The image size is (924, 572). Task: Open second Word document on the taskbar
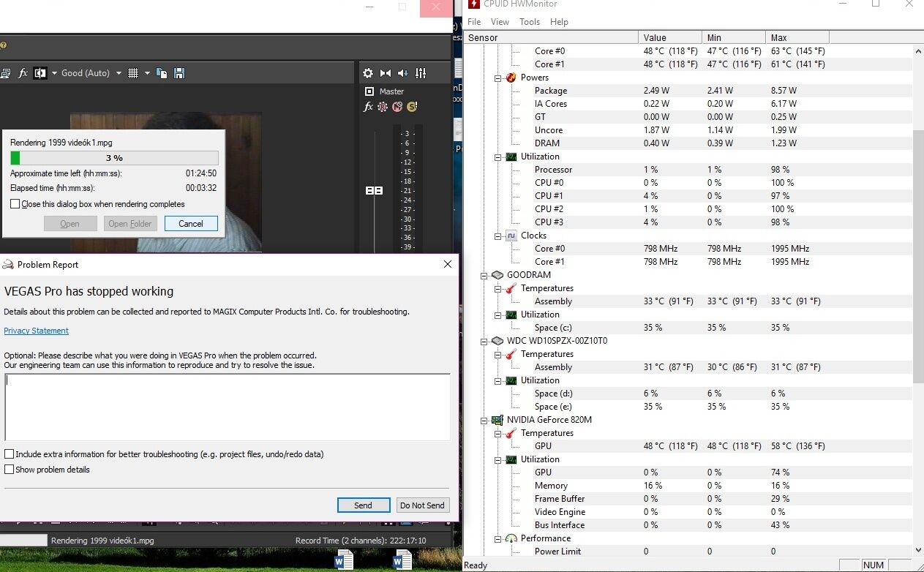click(x=402, y=561)
